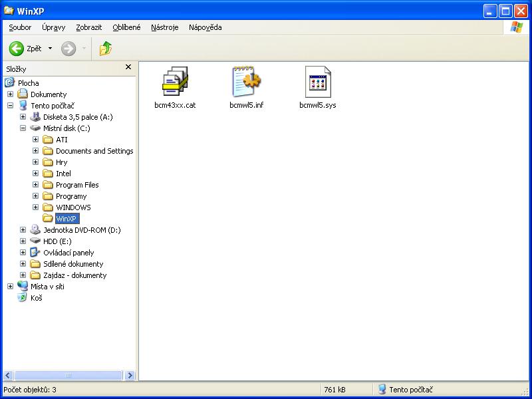Click the Místní disk (C:) drive icon
Viewport: 532px width, 399px height.
35,128
